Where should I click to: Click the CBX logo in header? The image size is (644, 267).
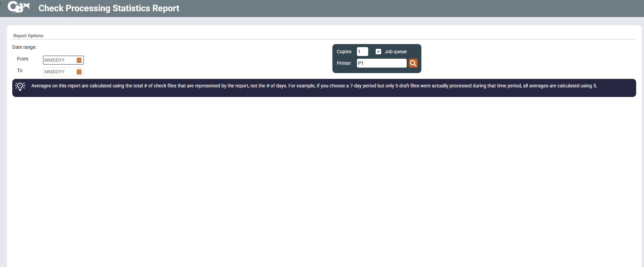(18, 8)
